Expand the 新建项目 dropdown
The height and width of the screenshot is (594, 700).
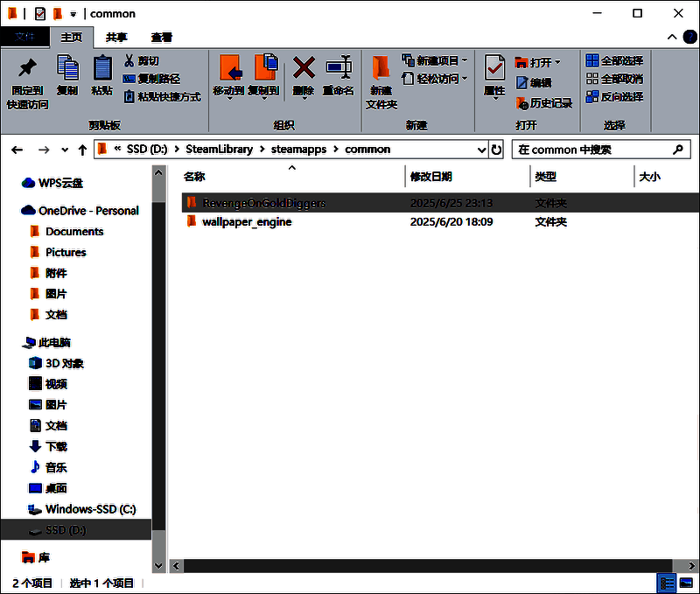(465, 60)
